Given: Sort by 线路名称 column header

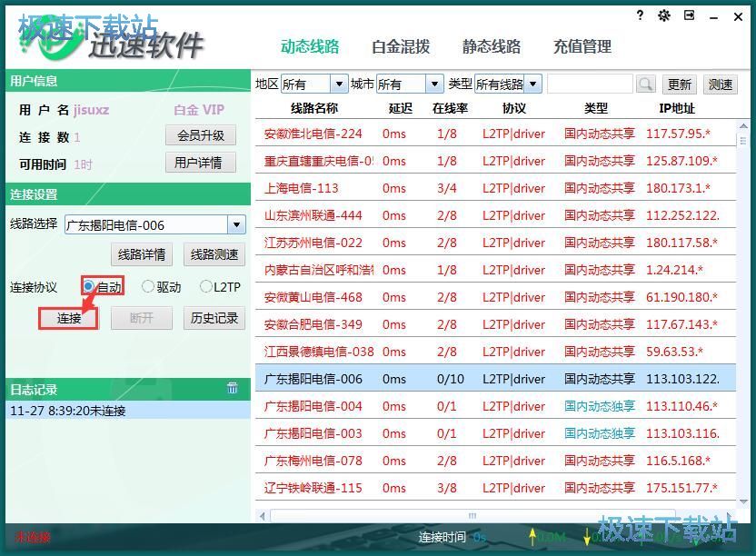Looking at the screenshot, I should (x=313, y=108).
